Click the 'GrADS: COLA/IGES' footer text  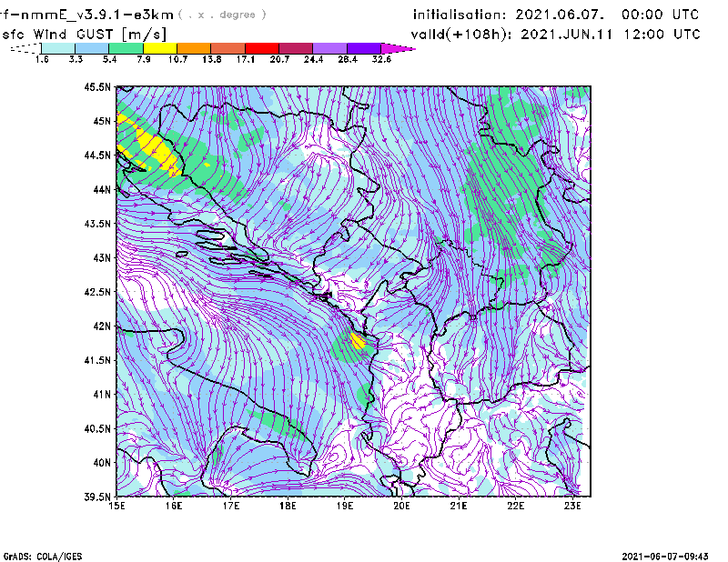(42, 557)
